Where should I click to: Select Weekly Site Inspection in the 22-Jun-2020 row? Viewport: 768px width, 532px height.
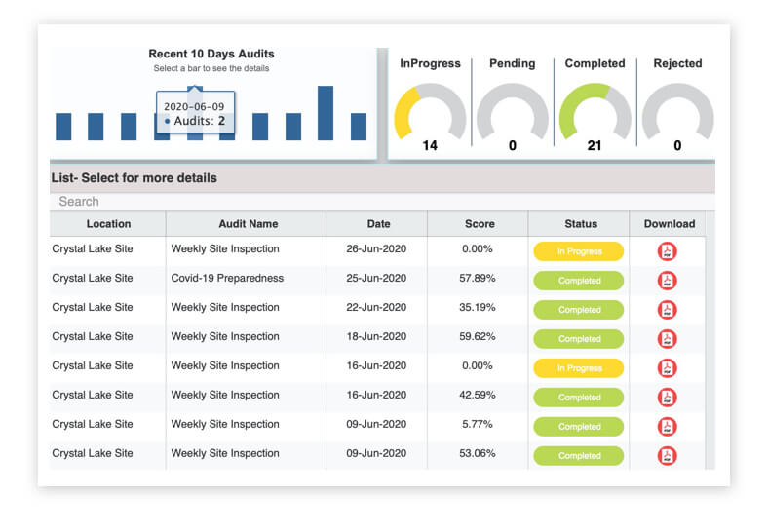click(225, 307)
